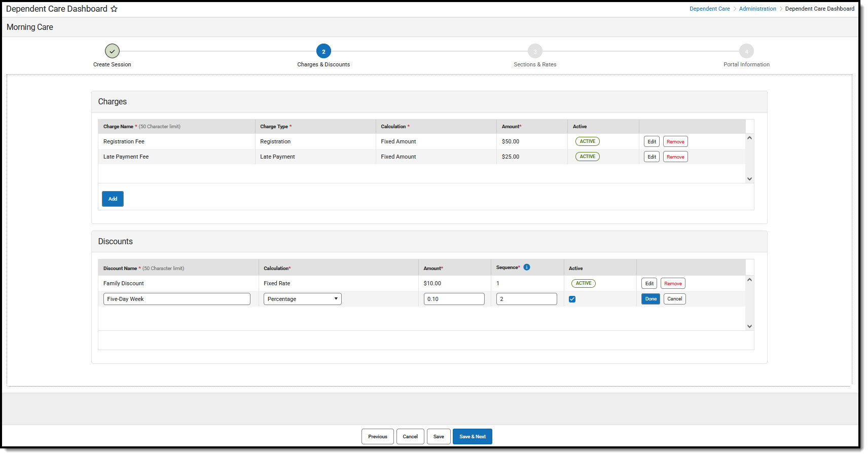Edit the Late Payment Fee charge
This screenshot has height=456, width=868.
pyautogui.click(x=652, y=157)
